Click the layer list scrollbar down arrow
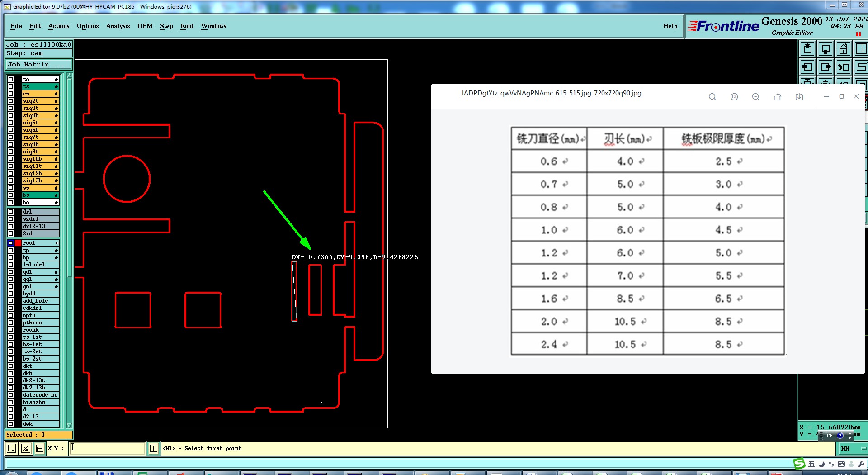This screenshot has width=868, height=475. [x=69, y=425]
